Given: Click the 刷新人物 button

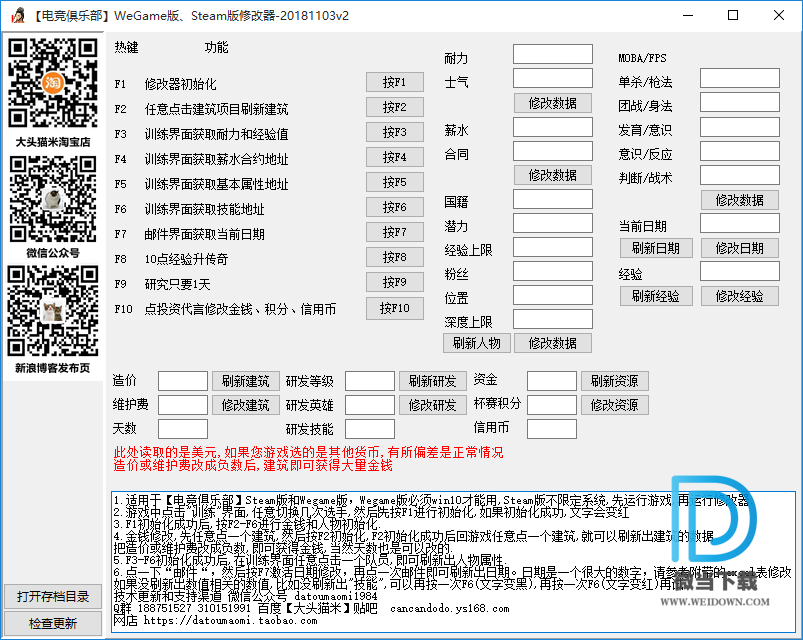Looking at the screenshot, I should [477, 344].
